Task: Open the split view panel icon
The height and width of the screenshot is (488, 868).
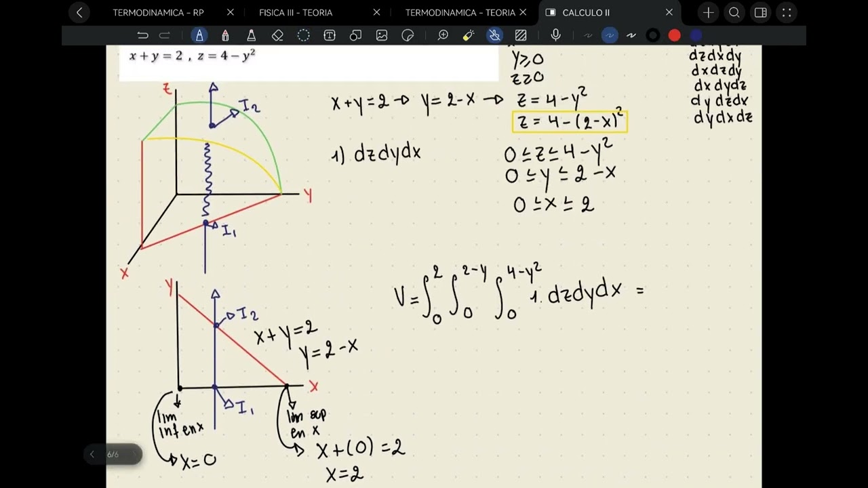Action: tap(760, 12)
